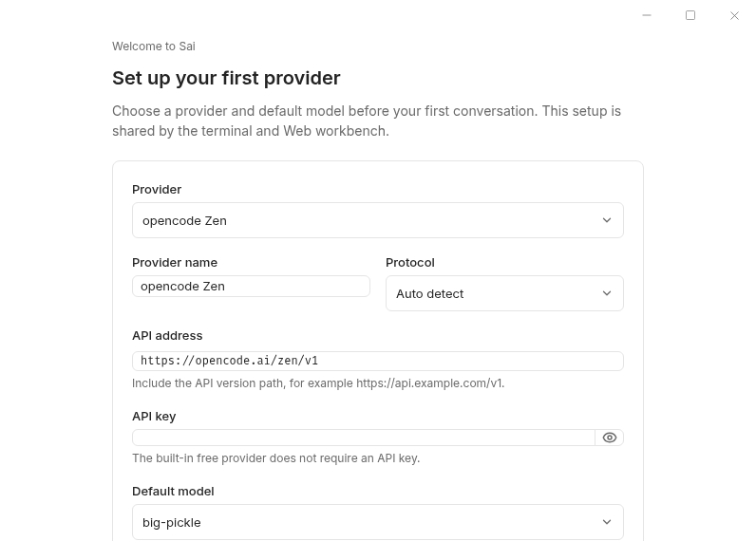This screenshot has width=756, height=541.
Task: Click the chevron arrow in the Protocol selector
Action: tap(607, 293)
